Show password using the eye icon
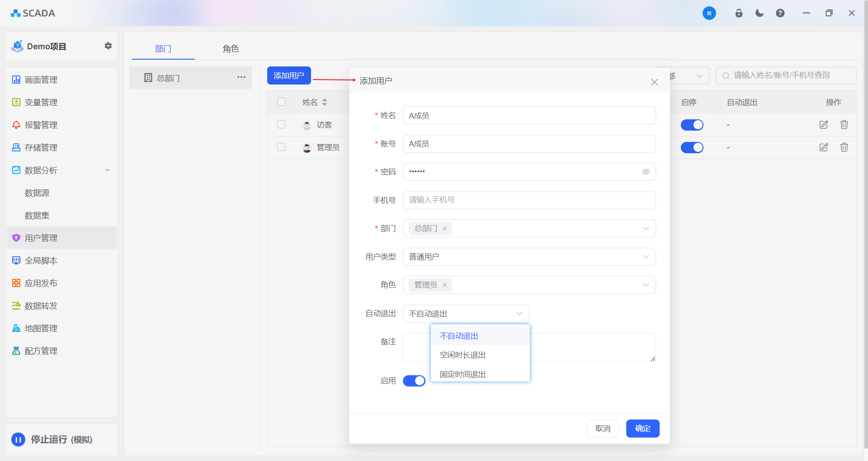This screenshot has height=461, width=868. coord(646,172)
